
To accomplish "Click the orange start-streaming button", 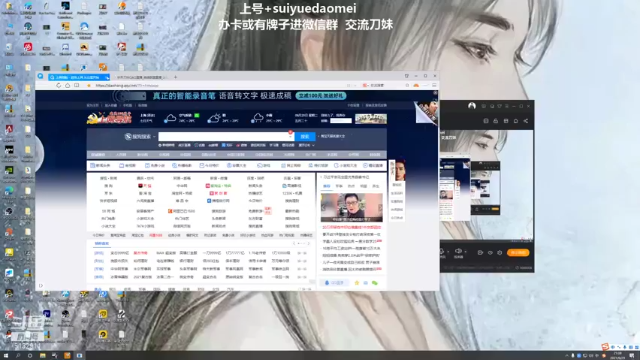I will pyautogui.click(x=518, y=253).
